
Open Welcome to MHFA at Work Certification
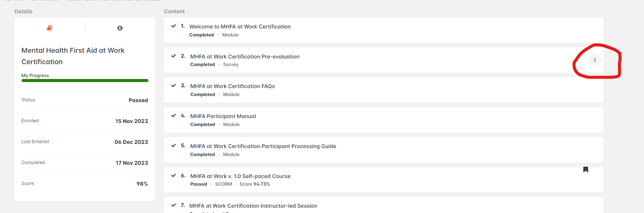click(x=240, y=27)
